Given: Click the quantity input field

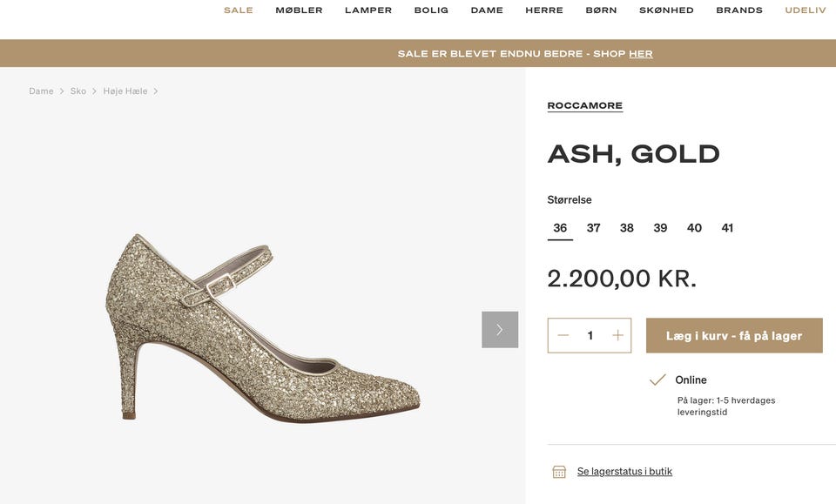Looking at the screenshot, I should (x=590, y=335).
